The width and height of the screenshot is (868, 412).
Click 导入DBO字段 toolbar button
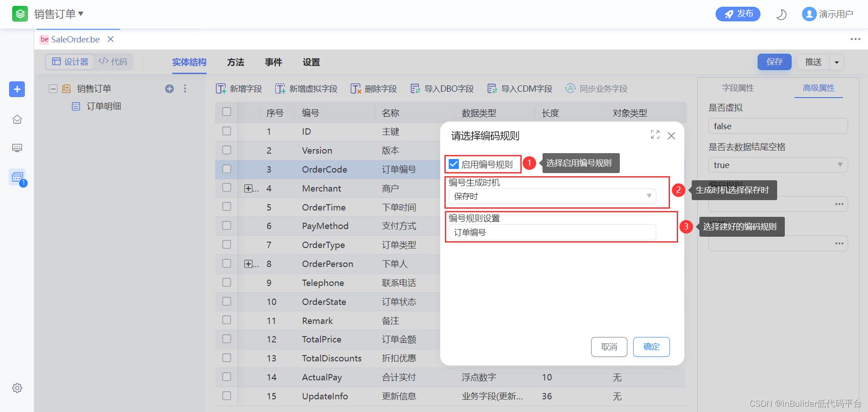tap(442, 89)
